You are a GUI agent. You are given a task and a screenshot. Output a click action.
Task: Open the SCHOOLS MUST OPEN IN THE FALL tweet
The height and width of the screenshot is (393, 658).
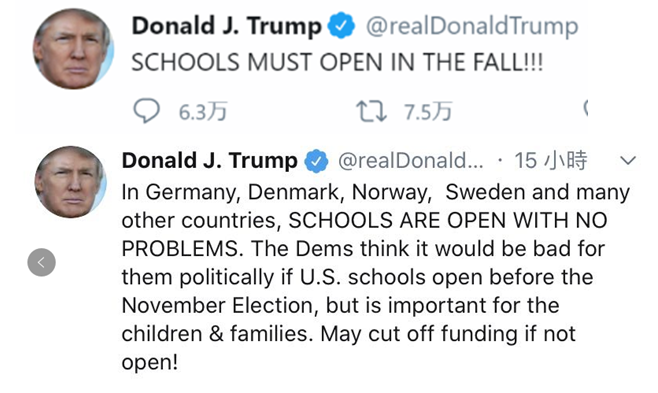337,62
